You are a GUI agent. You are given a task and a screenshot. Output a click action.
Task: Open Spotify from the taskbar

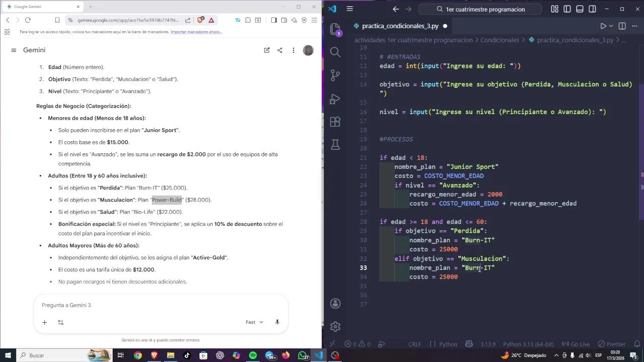[x=253, y=355]
